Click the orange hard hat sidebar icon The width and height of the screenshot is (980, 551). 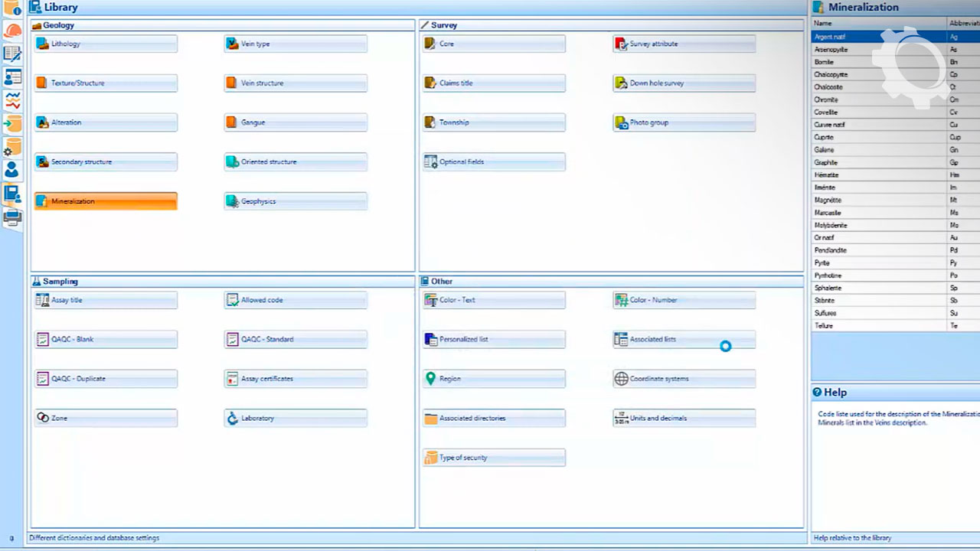click(x=12, y=31)
